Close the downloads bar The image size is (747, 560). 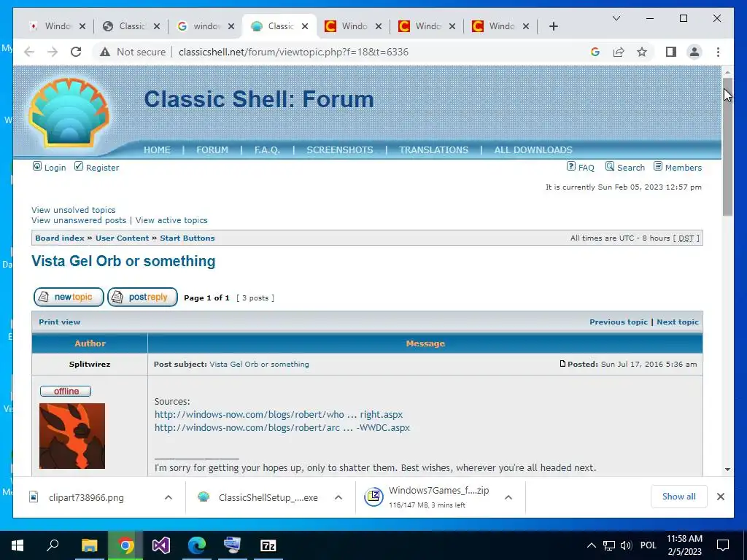720,497
